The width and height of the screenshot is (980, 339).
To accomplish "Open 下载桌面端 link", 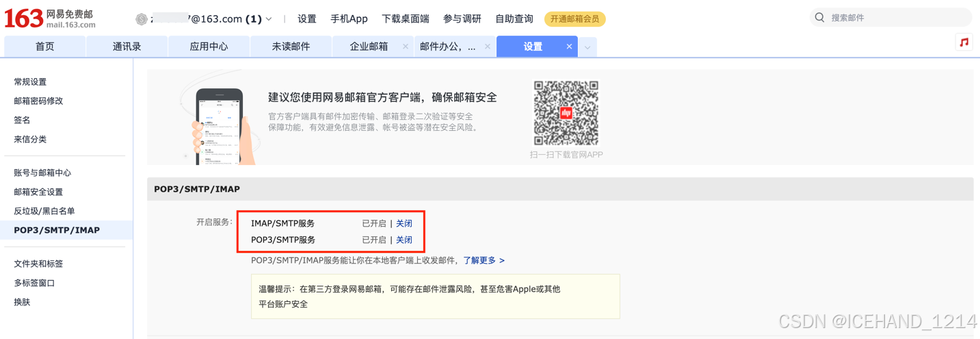I will pyautogui.click(x=406, y=19).
